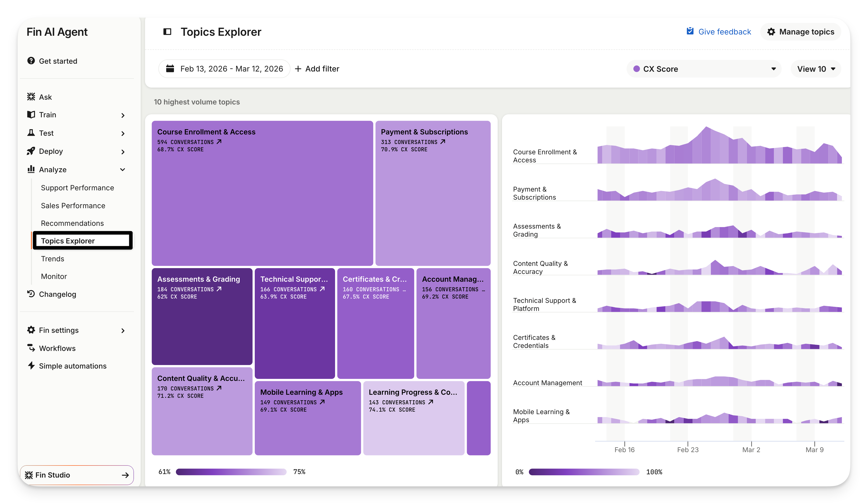Expand the Fin settings chevron
Viewport: 868px width, 504px height.
(123, 331)
